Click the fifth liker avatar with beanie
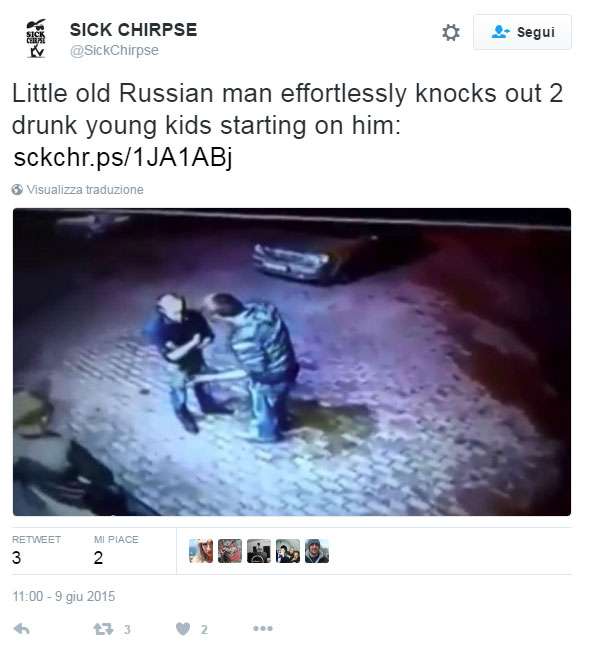Image resolution: width=589 pixels, height=655 pixels. (317, 551)
